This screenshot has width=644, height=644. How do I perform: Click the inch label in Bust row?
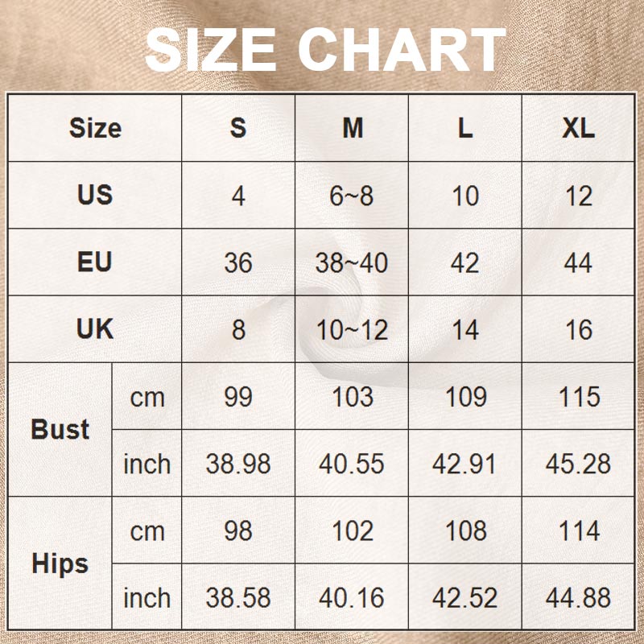pos(147,464)
